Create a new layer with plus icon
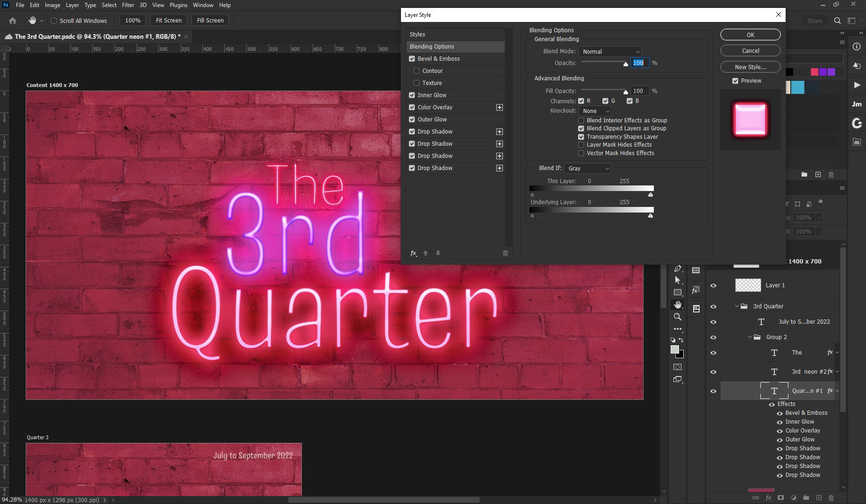The width and height of the screenshot is (866, 504). [x=819, y=498]
